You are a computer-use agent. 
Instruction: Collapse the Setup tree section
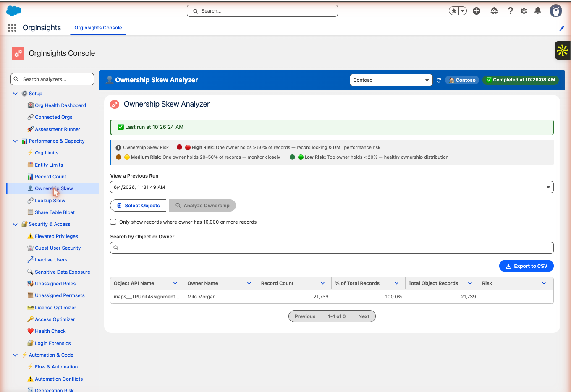(15, 94)
